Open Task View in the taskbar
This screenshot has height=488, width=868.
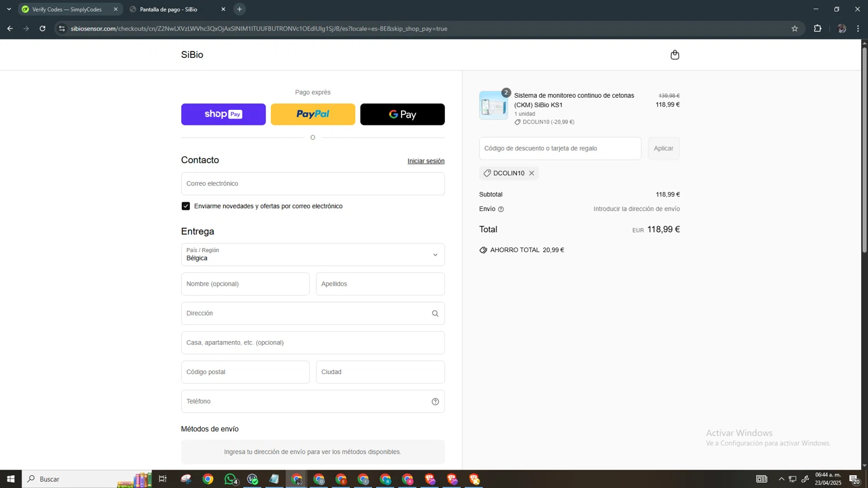click(x=163, y=479)
